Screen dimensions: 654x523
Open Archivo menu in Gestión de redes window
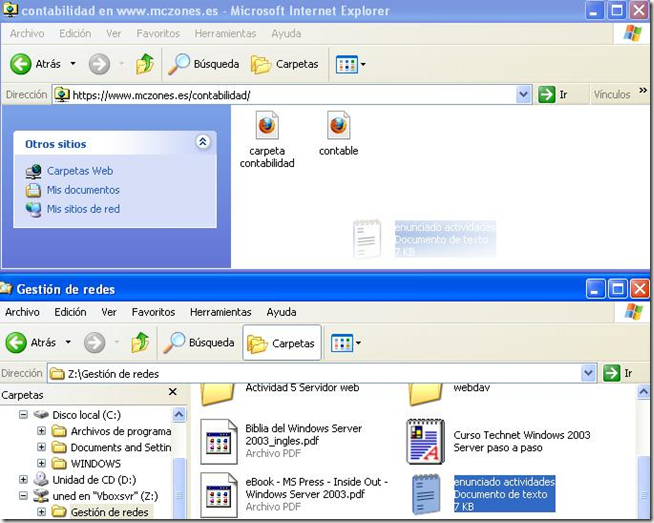[22, 312]
